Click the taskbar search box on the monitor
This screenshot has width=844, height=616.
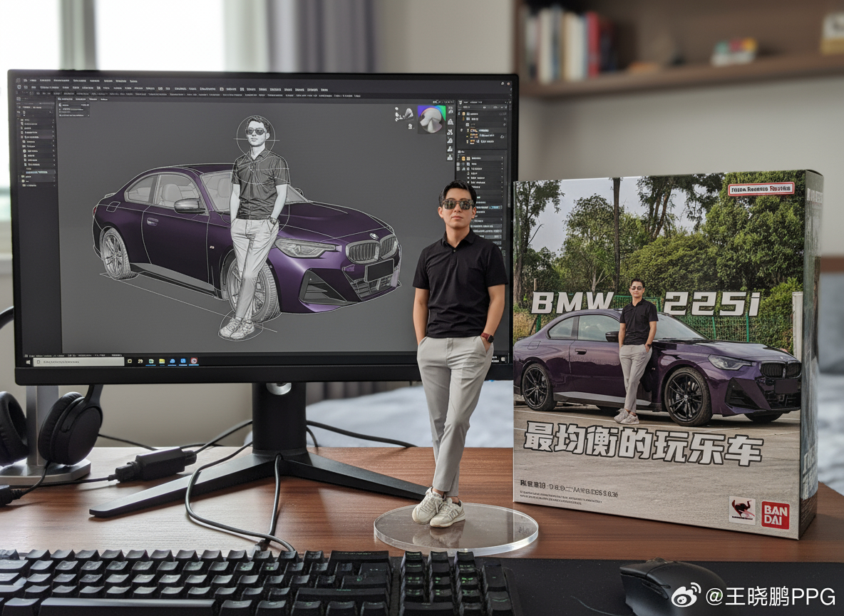(78, 362)
